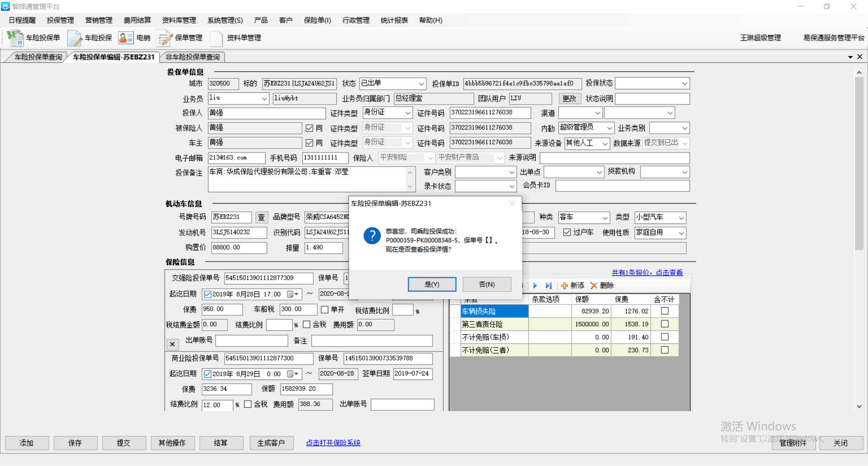Open the 车险投保单 toolbar icon
The height and width of the screenshot is (466, 868).
tap(16, 38)
